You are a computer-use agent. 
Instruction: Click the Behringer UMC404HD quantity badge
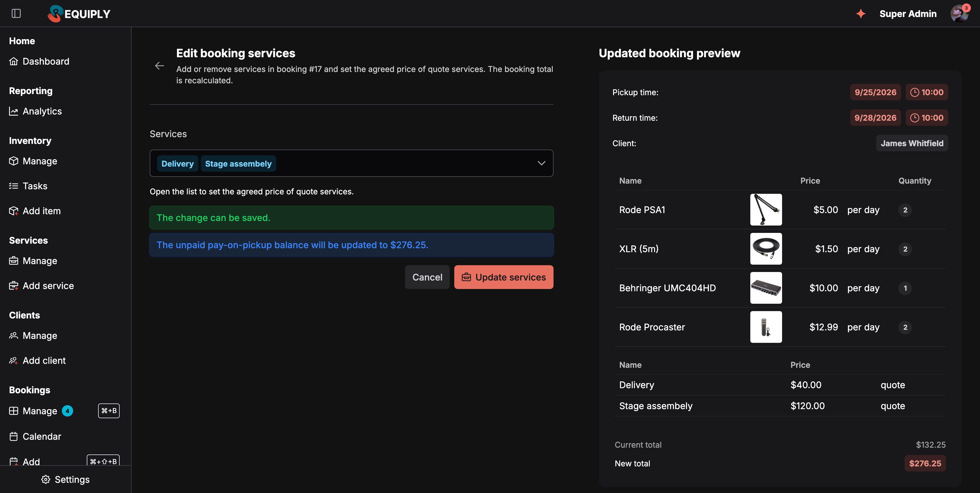tap(905, 288)
